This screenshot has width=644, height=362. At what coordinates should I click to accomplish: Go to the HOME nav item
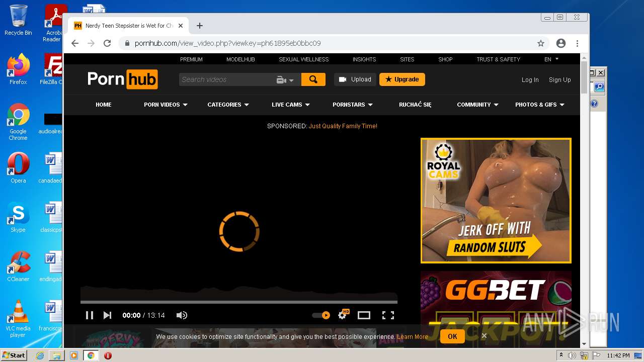[104, 105]
